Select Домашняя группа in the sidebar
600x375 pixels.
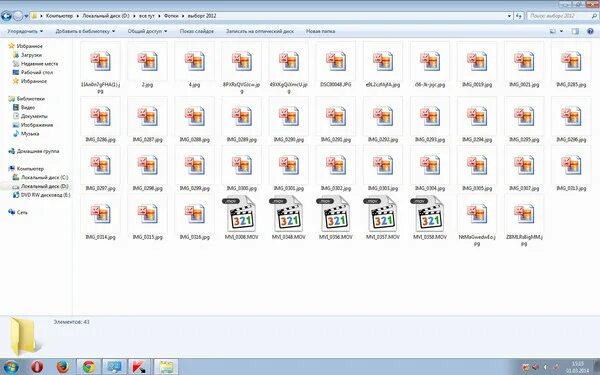38,152
